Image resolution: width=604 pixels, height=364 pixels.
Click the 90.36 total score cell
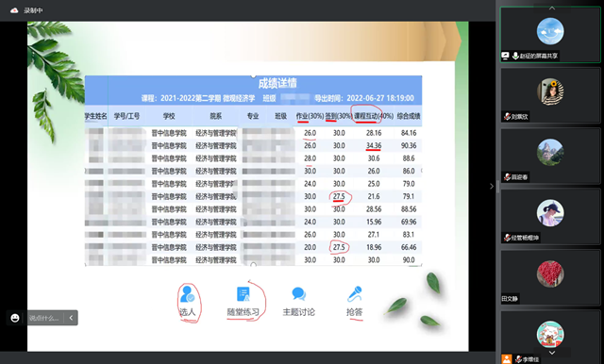[409, 146]
